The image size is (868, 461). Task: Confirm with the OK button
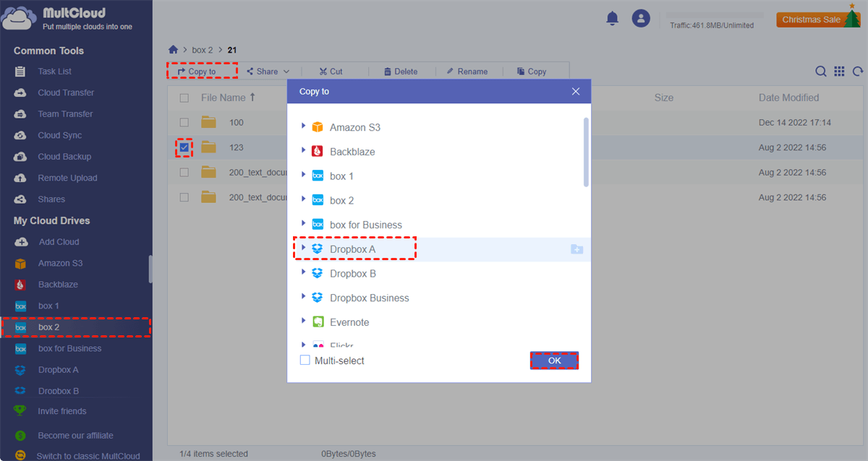click(x=554, y=361)
